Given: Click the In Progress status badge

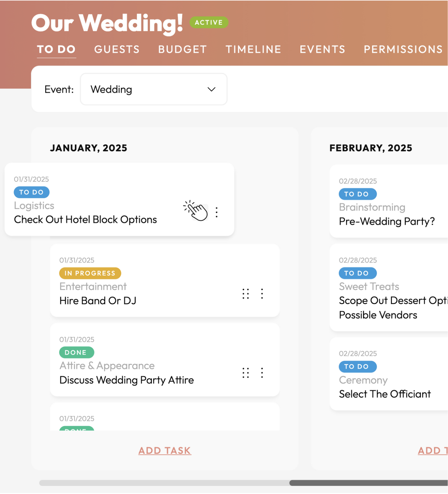Looking at the screenshot, I should tap(90, 273).
